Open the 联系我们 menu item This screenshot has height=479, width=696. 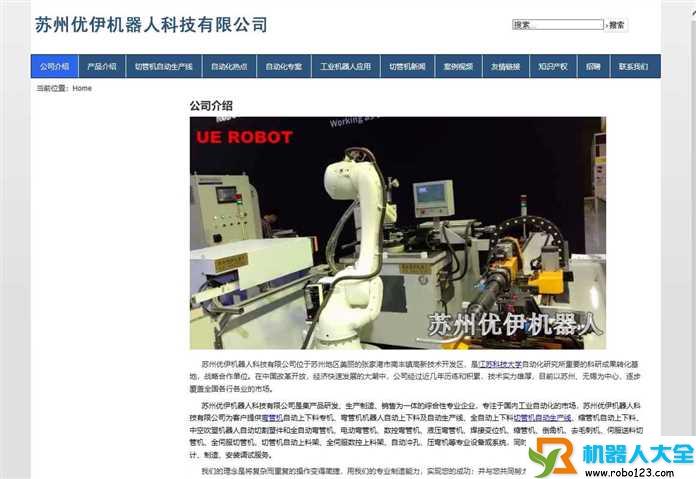point(634,66)
